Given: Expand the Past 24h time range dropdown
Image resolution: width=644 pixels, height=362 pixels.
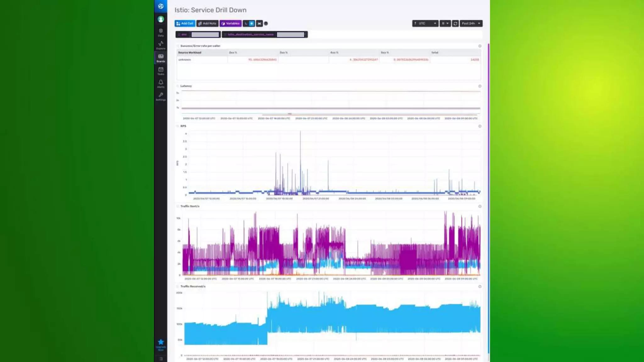Looking at the screenshot, I should pos(471,24).
